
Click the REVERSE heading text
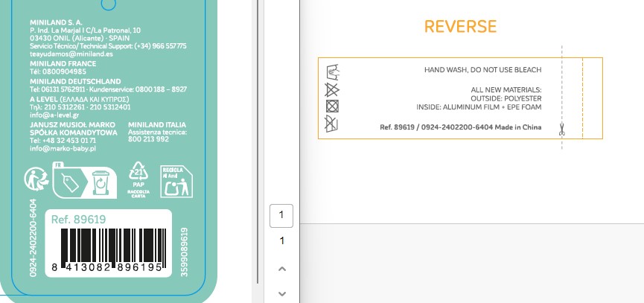pyautogui.click(x=459, y=27)
